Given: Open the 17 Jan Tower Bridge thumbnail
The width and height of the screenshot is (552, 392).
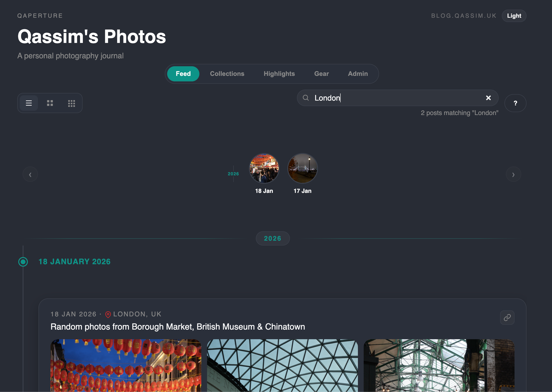Looking at the screenshot, I should point(302,168).
